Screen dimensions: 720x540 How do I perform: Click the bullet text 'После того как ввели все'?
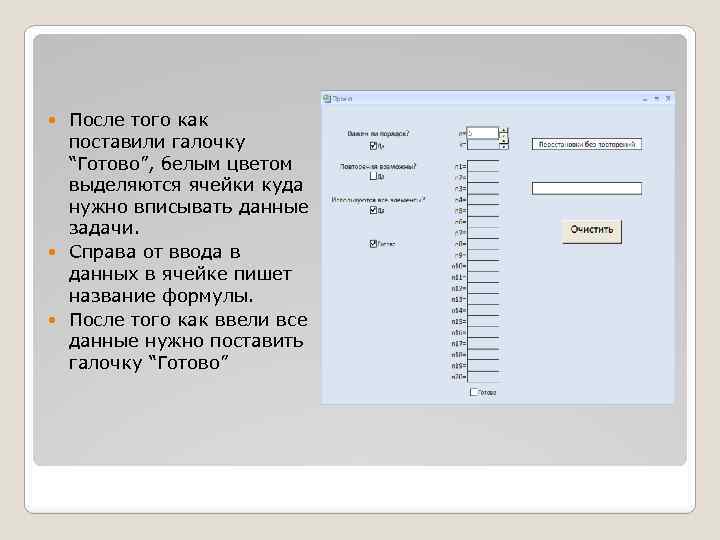click(188, 320)
